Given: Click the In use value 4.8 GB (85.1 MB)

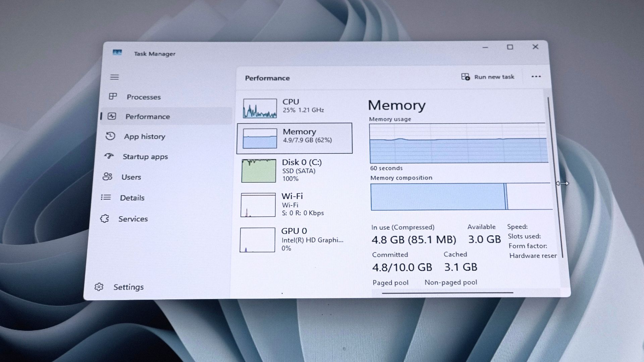Looking at the screenshot, I should coord(414,239).
